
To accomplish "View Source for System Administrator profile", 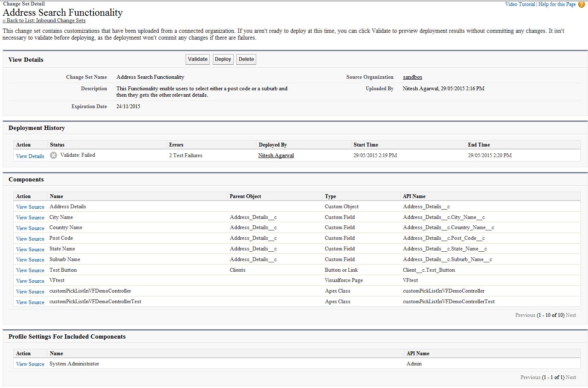I will coord(30,364).
